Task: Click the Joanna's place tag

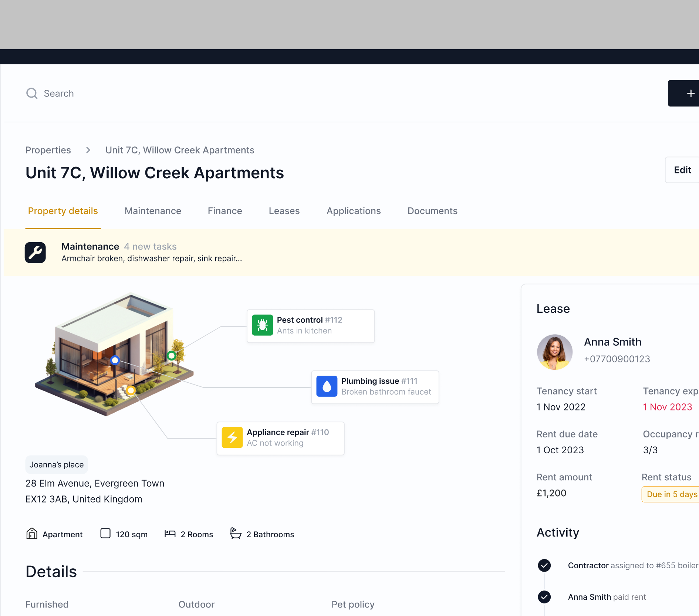Action: point(57,464)
